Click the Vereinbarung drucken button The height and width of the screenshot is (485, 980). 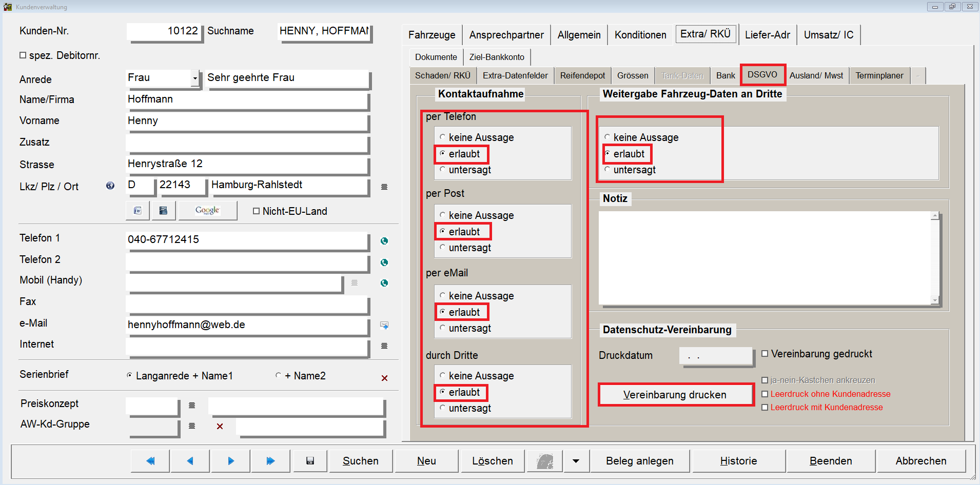pyautogui.click(x=675, y=395)
